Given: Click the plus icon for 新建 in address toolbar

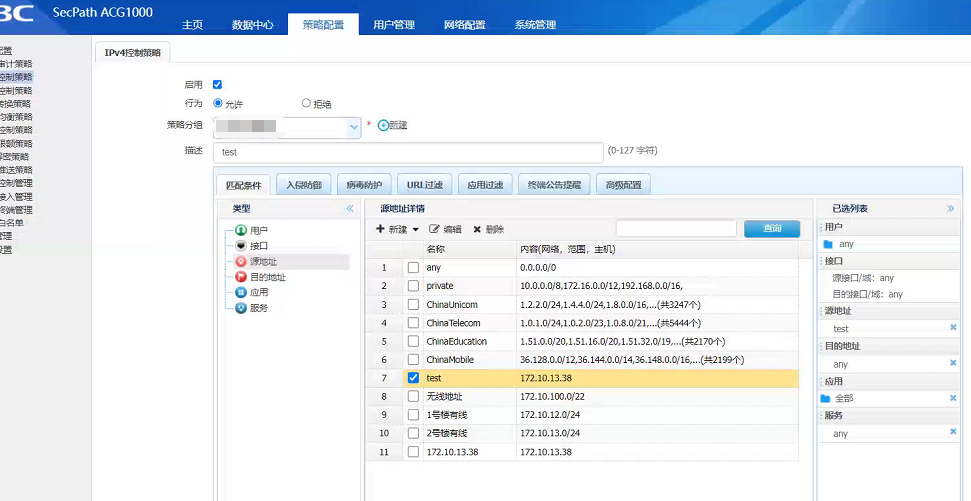Looking at the screenshot, I should [380, 229].
